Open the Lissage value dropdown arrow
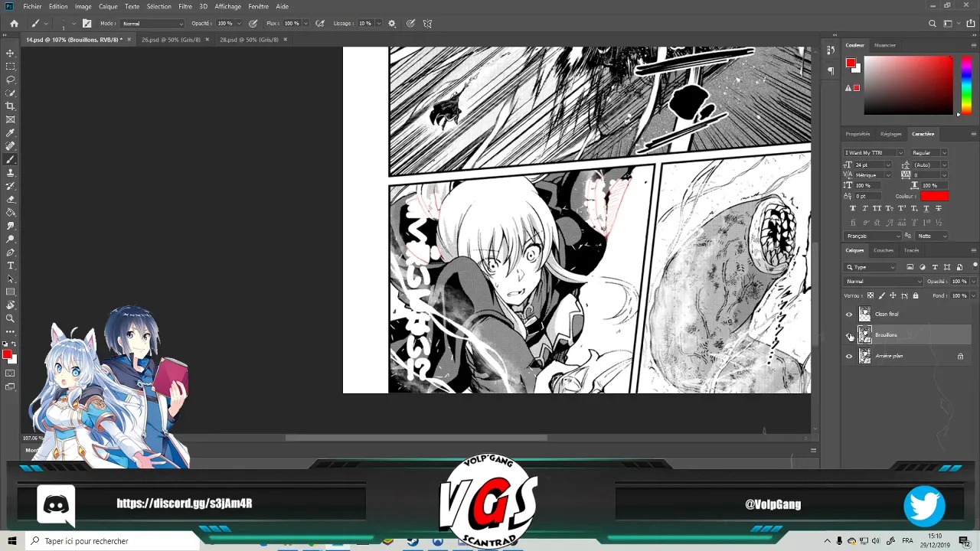 click(x=378, y=24)
